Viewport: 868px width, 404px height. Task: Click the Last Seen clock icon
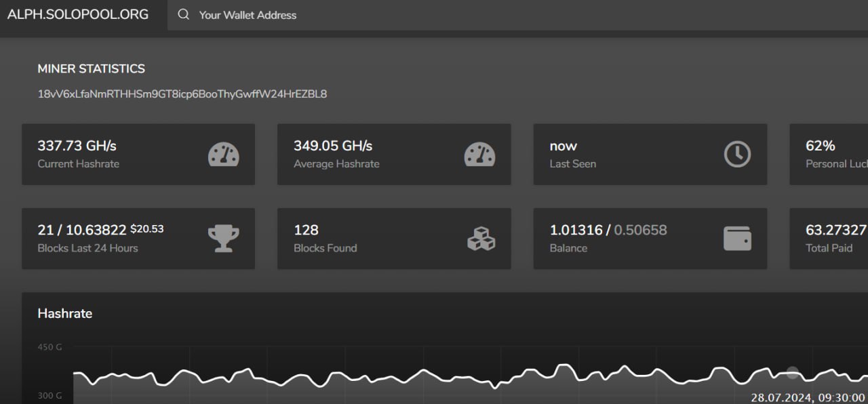pos(737,155)
